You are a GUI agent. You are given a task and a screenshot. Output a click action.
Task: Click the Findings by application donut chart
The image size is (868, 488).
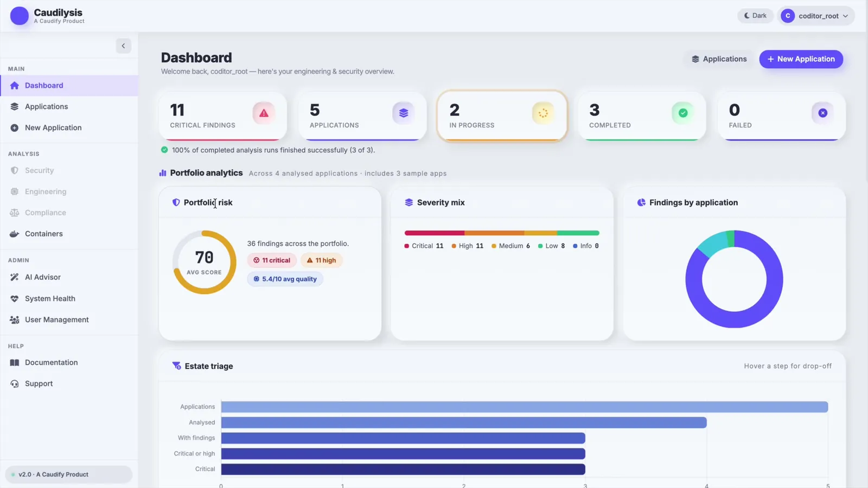(734, 279)
